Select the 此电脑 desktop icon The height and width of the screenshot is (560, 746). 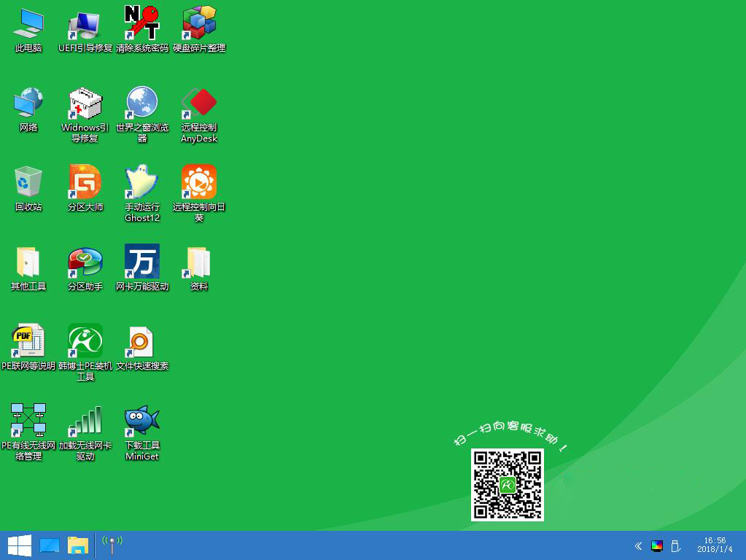[x=28, y=24]
